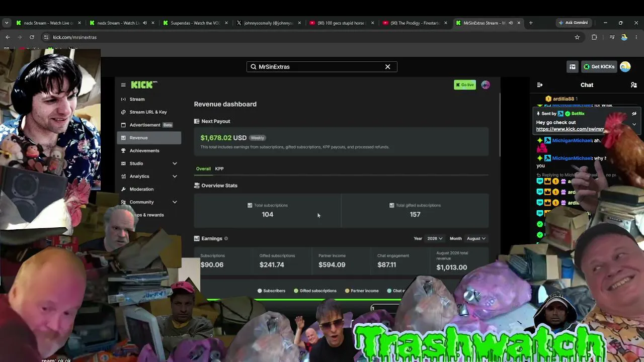Screen dimensions: 644x362
Task: Open the Kick account avatar menu
Action: [x=625, y=67]
